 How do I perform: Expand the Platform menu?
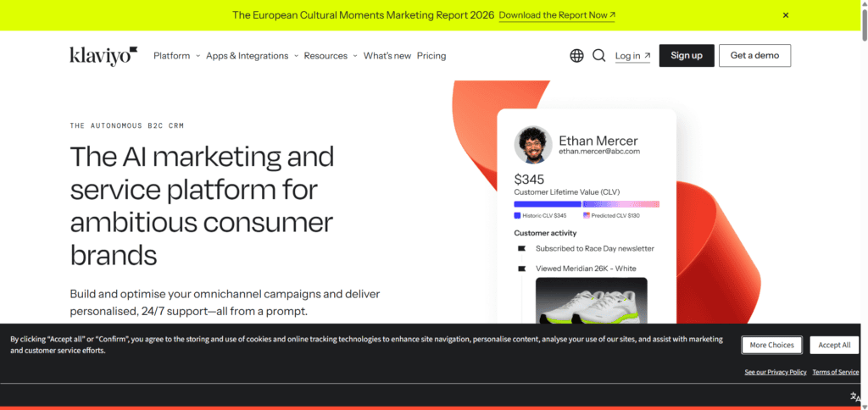click(176, 56)
